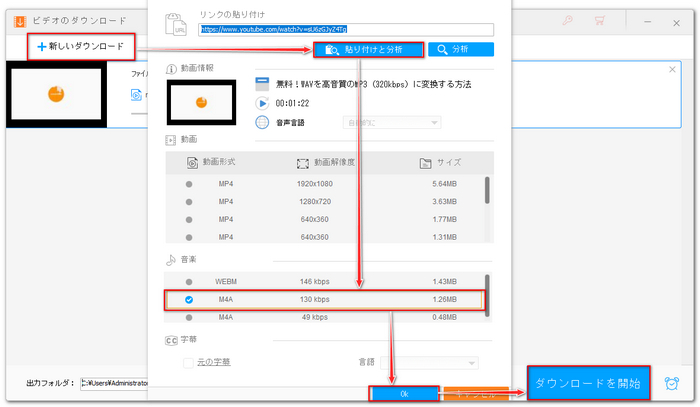Click the key register icon in title bar
Image resolution: width=700 pixels, height=407 pixels.
(x=567, y=21)
